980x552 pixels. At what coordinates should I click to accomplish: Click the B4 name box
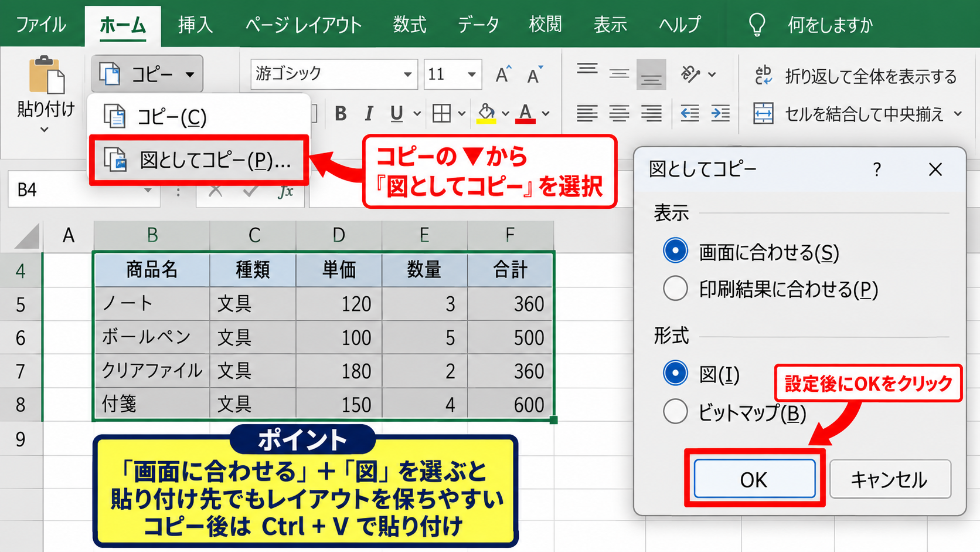click(x=83, y=189)
